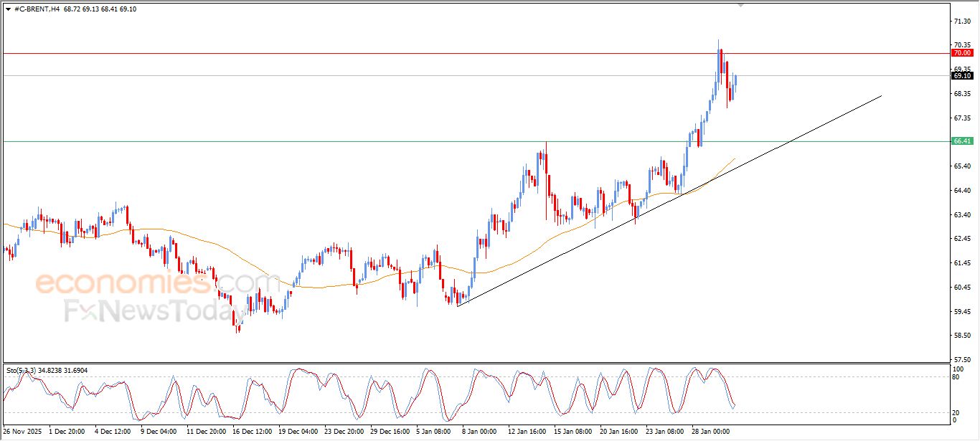Click the 71.30 price axis label
980x441 pixels.
click(x=961, y=22)
